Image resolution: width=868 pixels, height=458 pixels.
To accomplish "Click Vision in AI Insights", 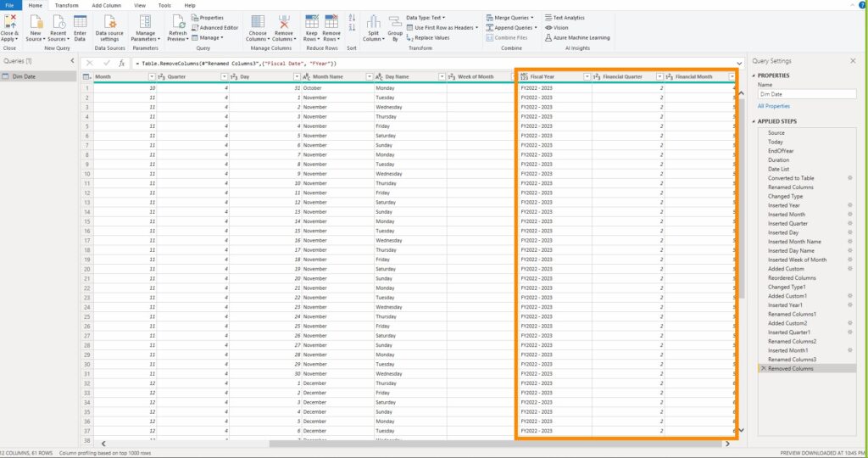I will (x=556, y=28).
